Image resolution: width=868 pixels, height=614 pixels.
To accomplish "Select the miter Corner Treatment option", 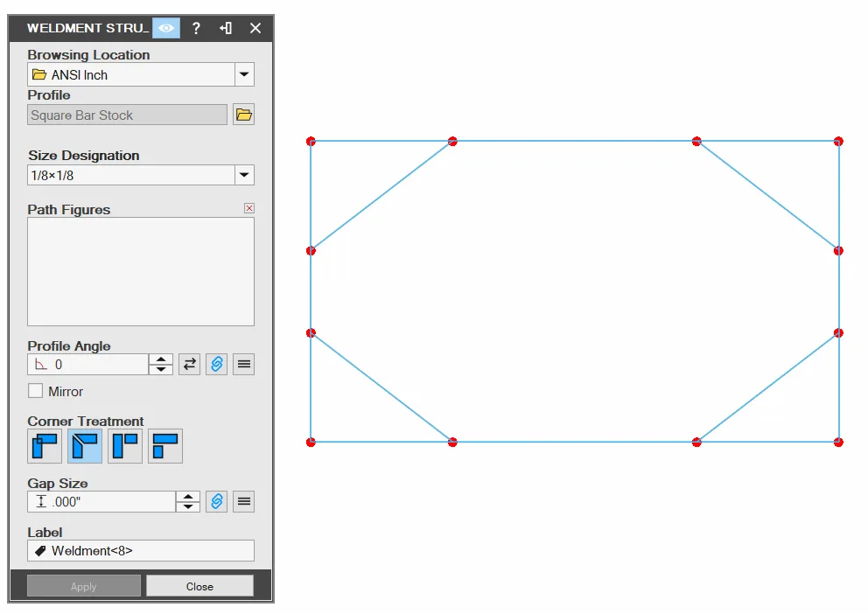I will [x=85, y=446].
